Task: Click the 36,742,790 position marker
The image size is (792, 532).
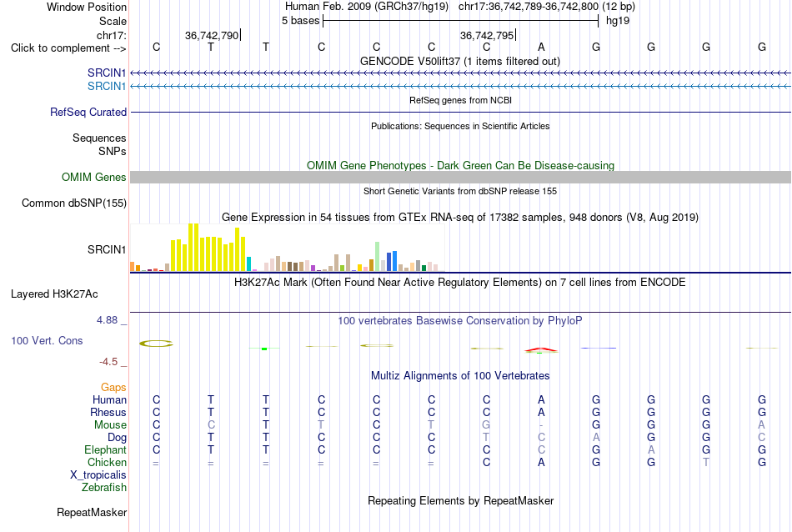Action: [213, 35]
